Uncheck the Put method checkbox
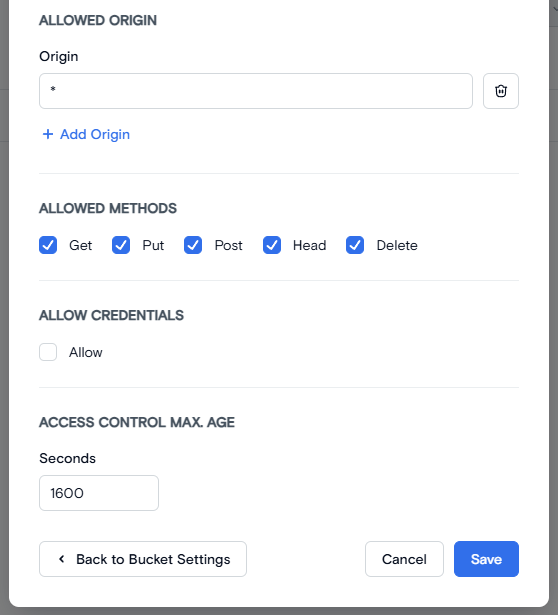This screenshot has height=615, width=558. tap(121, 245)
